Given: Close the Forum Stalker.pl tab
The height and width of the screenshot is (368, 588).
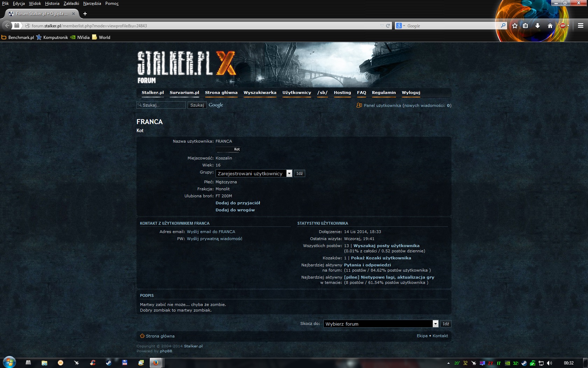Looking at the screenshot, I should (x=73, y=14).
